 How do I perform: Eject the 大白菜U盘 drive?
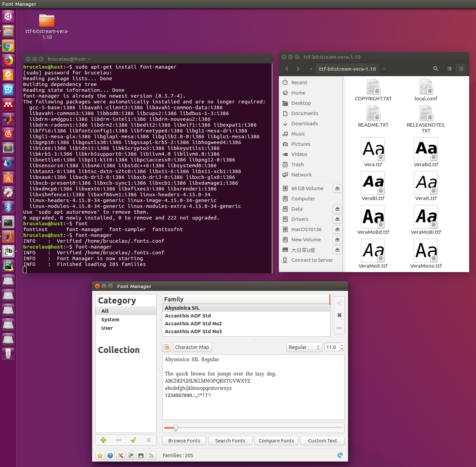click(x=337, y=250)
